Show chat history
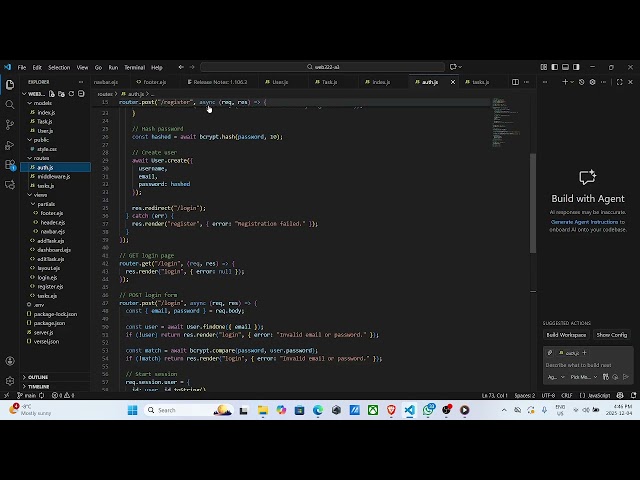The width and height of the screenshot is (640, 480). click(x=582, y=82)
